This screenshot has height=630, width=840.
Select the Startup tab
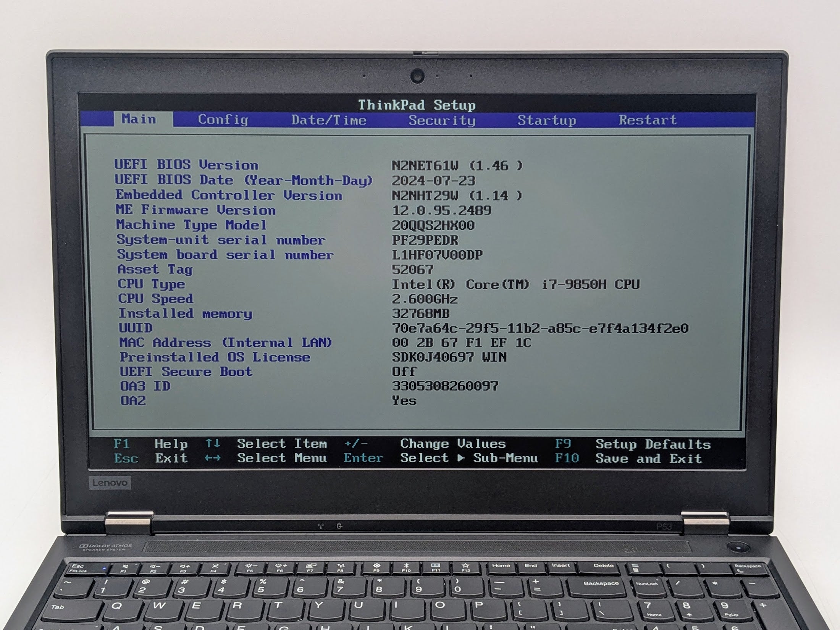[546, 120]
